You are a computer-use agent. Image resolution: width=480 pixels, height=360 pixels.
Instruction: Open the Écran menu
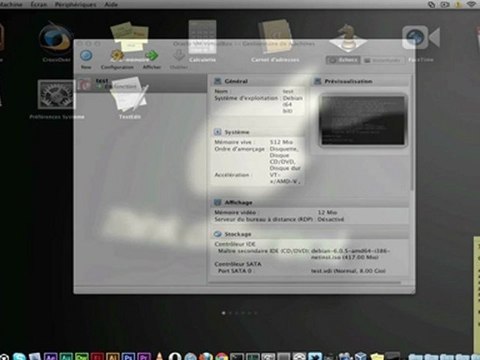point(39,4)
